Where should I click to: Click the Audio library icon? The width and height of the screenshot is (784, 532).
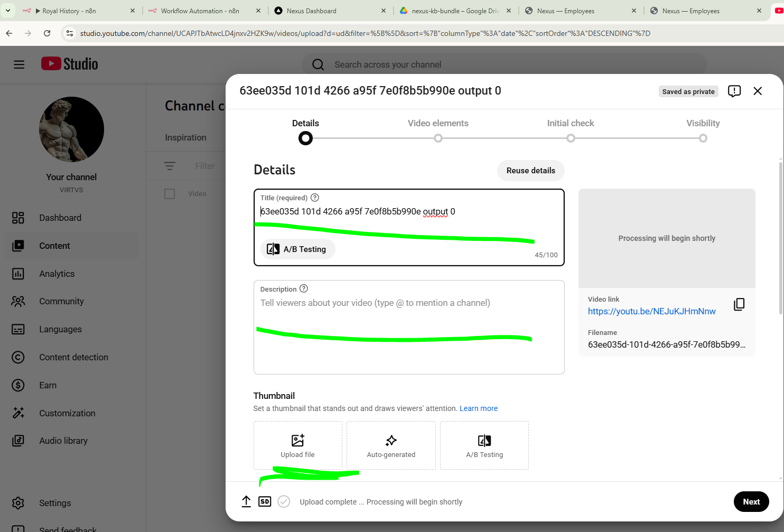point(18,441)
